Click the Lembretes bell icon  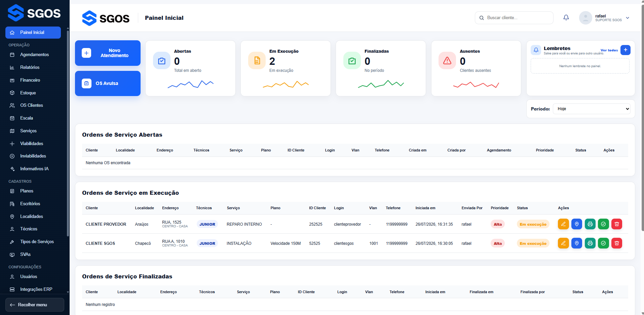[x=536, y=50]
